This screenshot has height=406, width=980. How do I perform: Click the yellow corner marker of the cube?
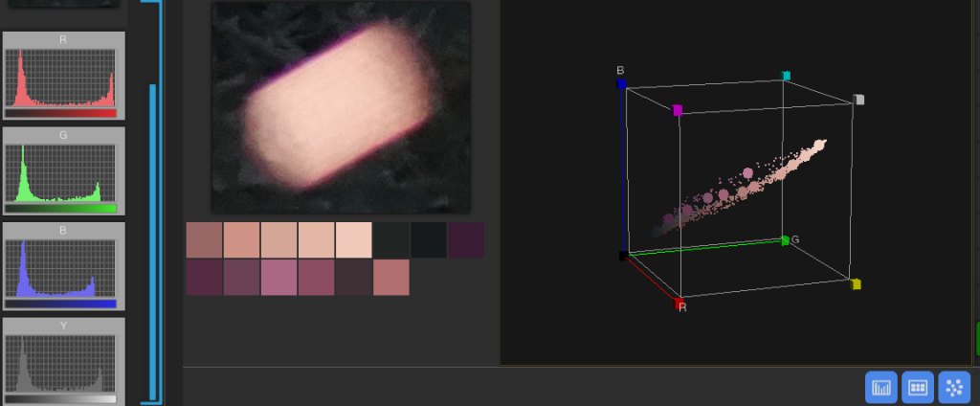856,284
